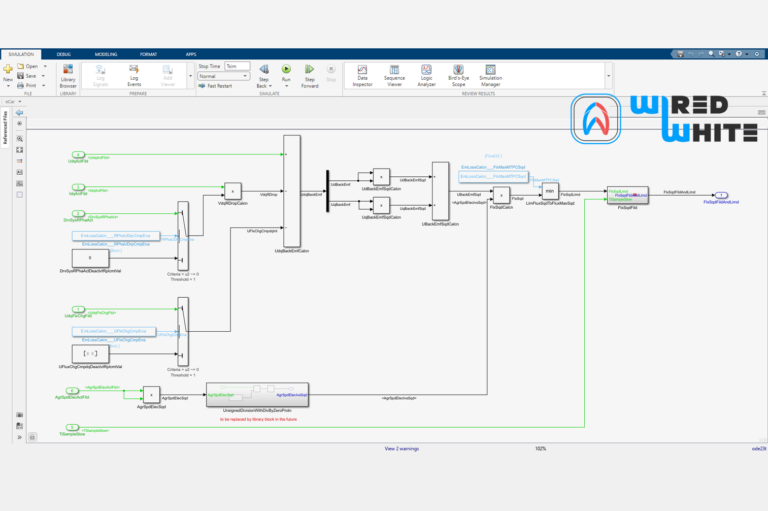Open the Data Inspector
The width and height of the screenshot is (768, 511).
pyautogui.click(x=362, y=76)
